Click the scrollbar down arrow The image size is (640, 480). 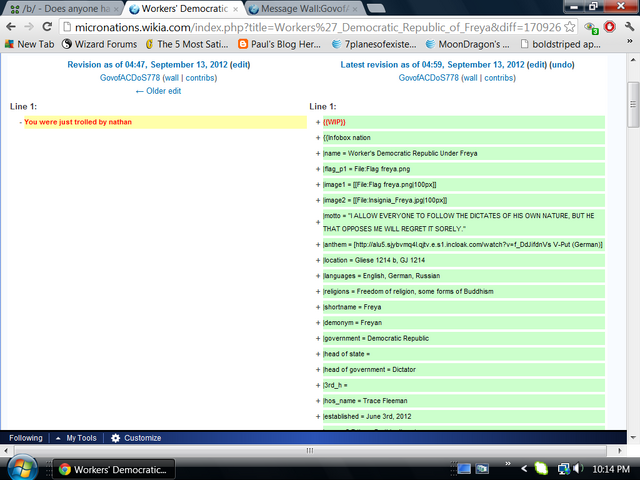click(x=633, y=437)
